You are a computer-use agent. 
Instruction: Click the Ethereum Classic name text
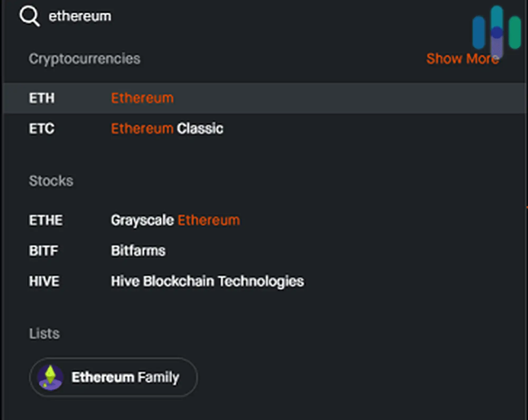[167, 129]
